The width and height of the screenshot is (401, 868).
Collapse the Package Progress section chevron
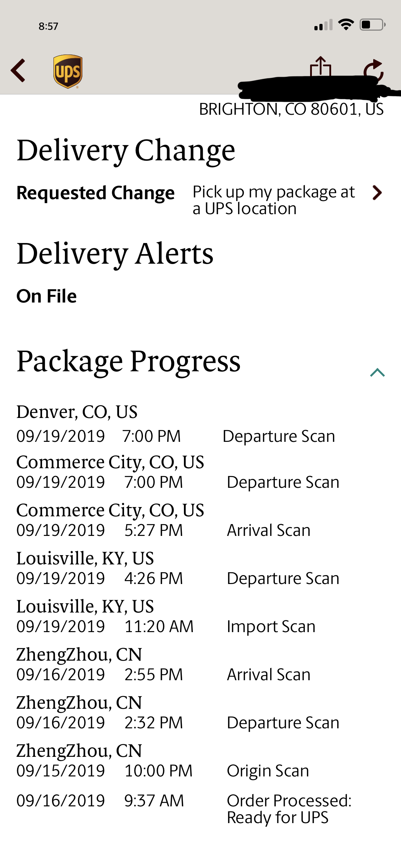click(x=377, y=372)
